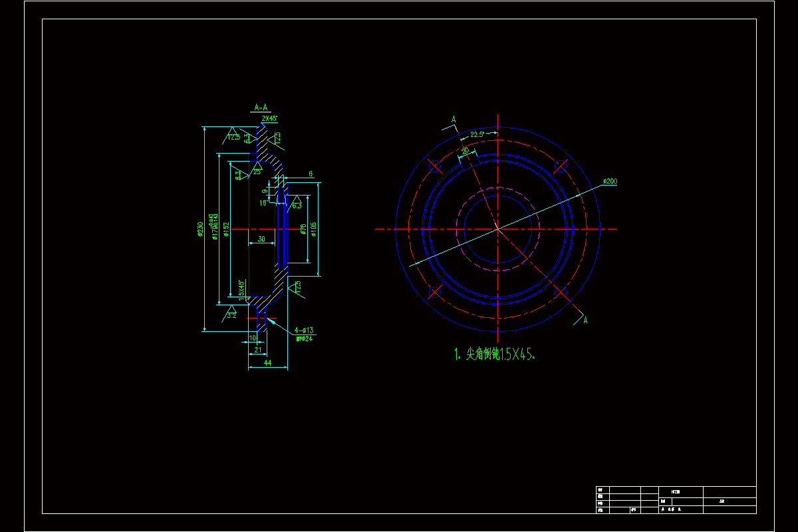This screenshot has width=798, height=532.
Task: Click the 3.2 surface roughness value
Action: pyautogui.click(x=231, y=315)
